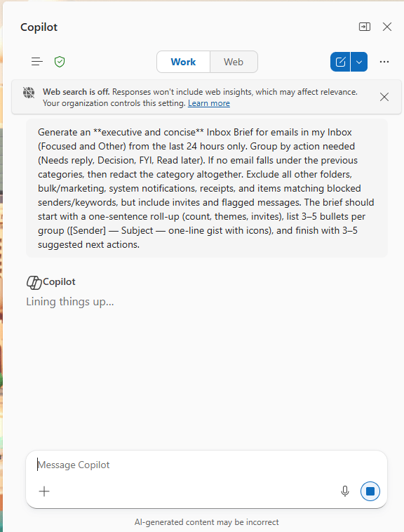Add content using the plus icon
The image size is (404, 532).
[x=44, y=491]
